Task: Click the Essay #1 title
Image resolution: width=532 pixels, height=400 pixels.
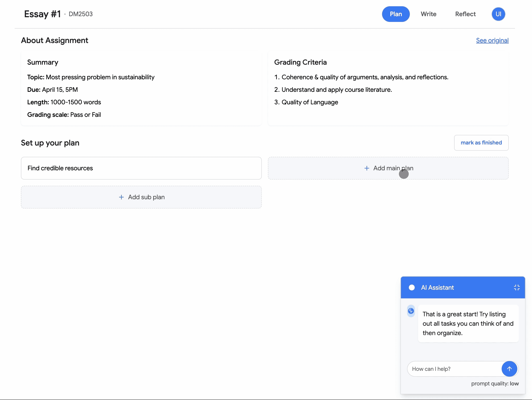Action: coord(42,14)
